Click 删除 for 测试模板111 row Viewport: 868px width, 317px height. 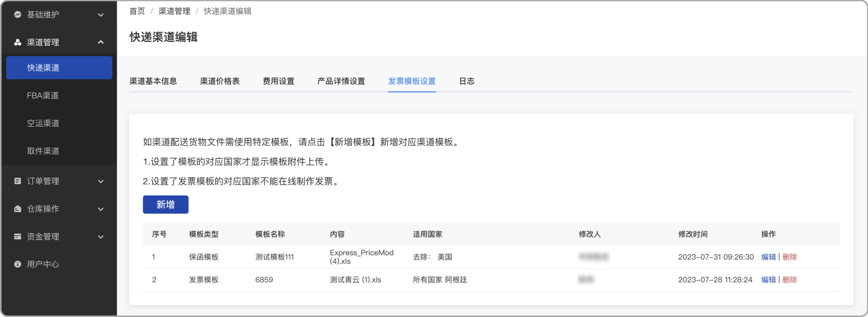(x=789, y=257)
